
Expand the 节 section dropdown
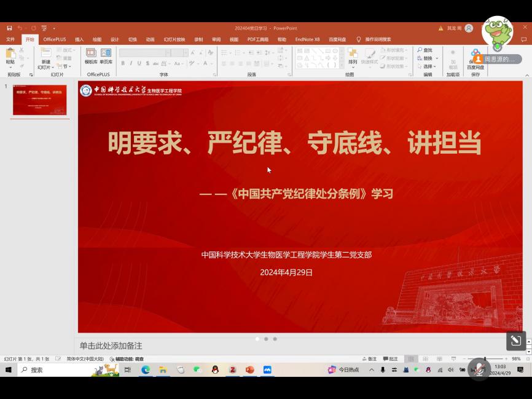tap(64, 66)
